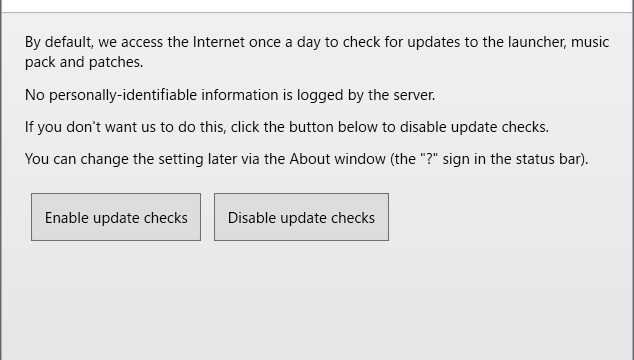Click the word "Internet" in the first paragraph
Screen dimensions: 634x360
218,42
